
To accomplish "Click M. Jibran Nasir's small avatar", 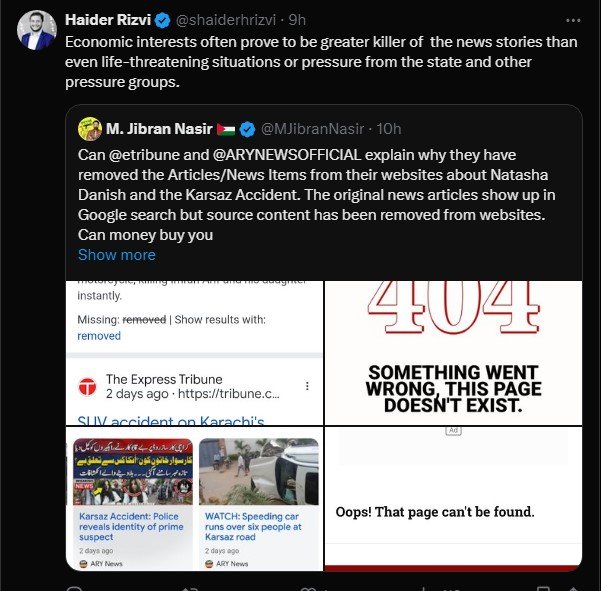I will [89, 127].
